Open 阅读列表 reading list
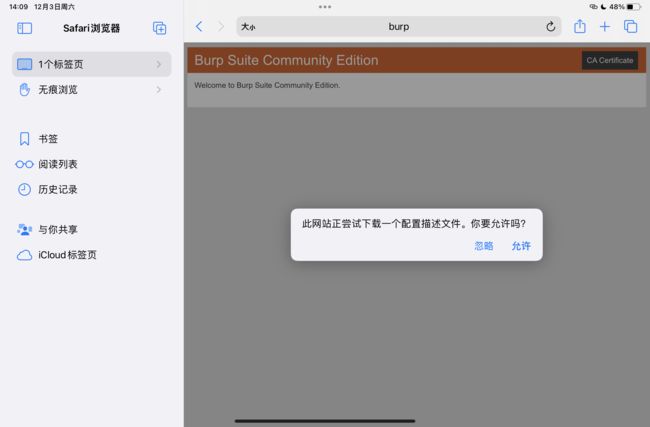Image resolution: width=650 pixels, height=427 pixels. pyautogui.click(x=92, y=164)
